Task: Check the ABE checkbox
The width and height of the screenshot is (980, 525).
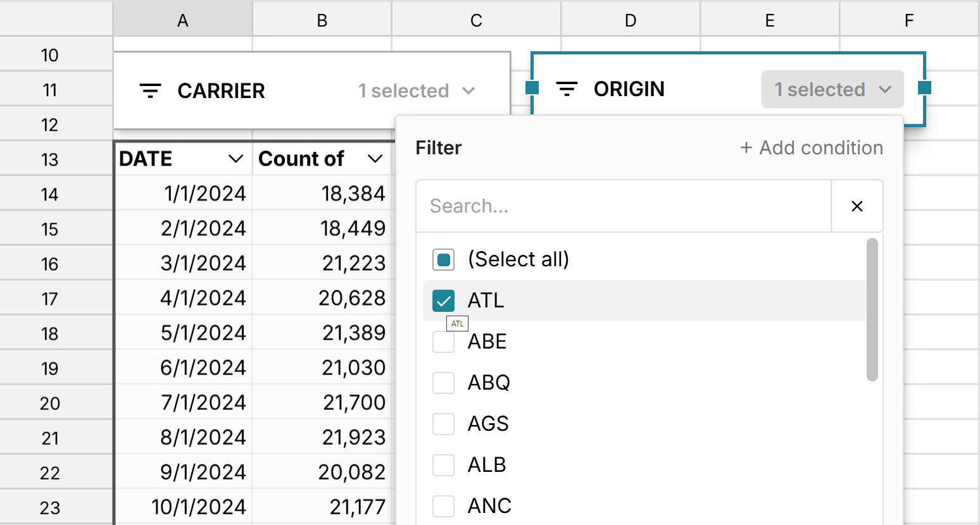Action: pos(443,342)
